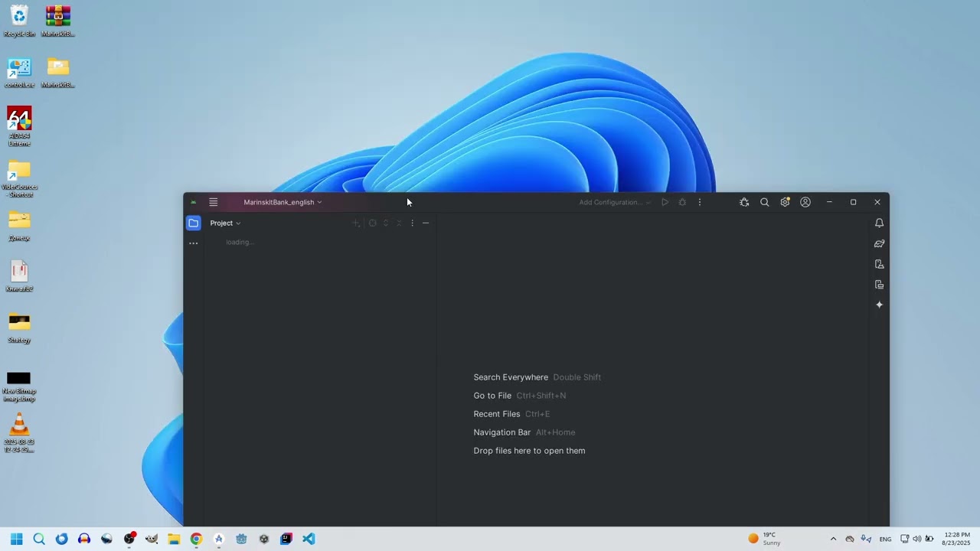Click the Android Studio logo in title bar
The height and width of the screenshot is (551, 980).
194,202
